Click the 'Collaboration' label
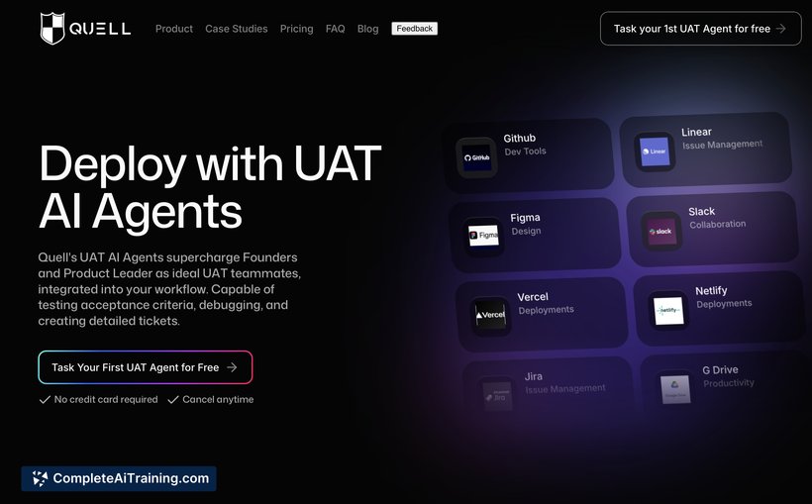812x504 pixels. pyautogui.click(x=718, y=225)
